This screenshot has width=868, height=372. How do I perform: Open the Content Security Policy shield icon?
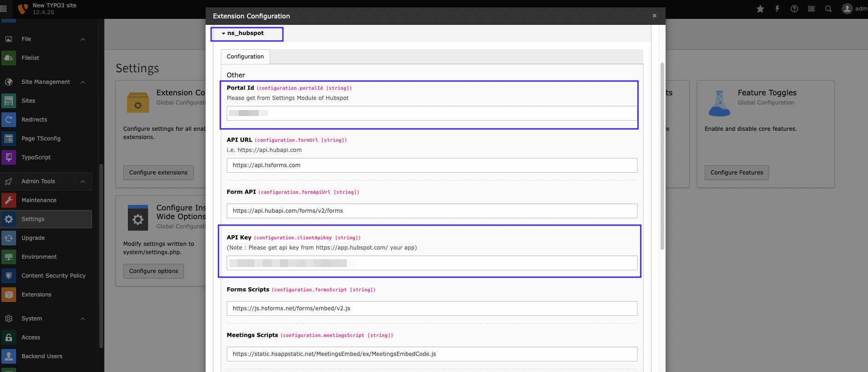tap(9, 276)
